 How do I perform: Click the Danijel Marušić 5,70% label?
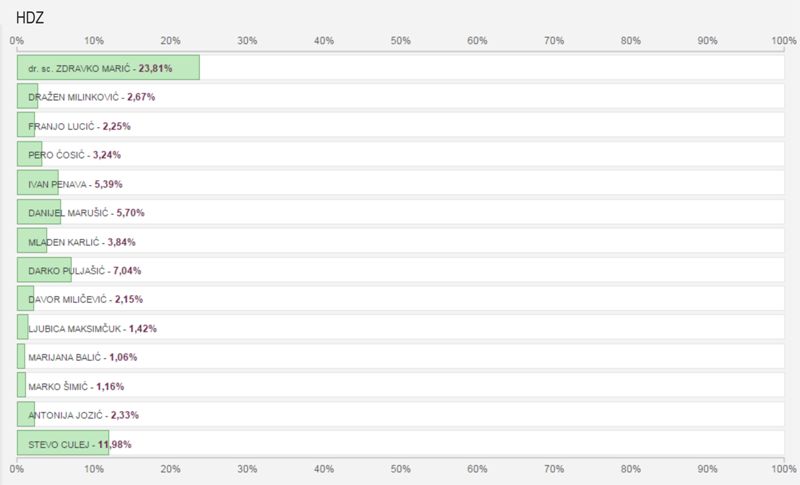click(86, 213)
